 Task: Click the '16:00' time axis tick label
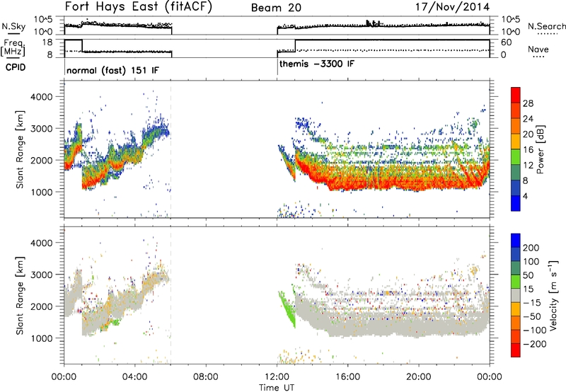point(347,377)
